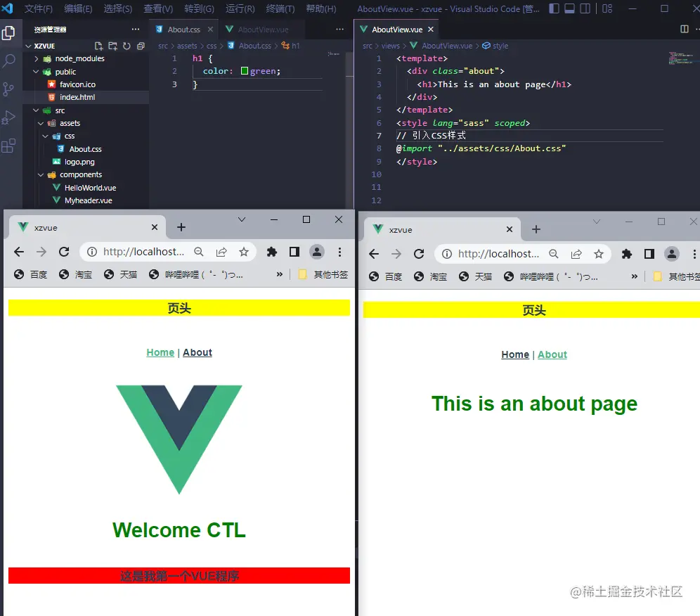Image resolution: width=700 pixels, height=616 pixels.
Task: Open the Extensions view in activity bar
Action: pyautogui.click(x=8, y=146)
